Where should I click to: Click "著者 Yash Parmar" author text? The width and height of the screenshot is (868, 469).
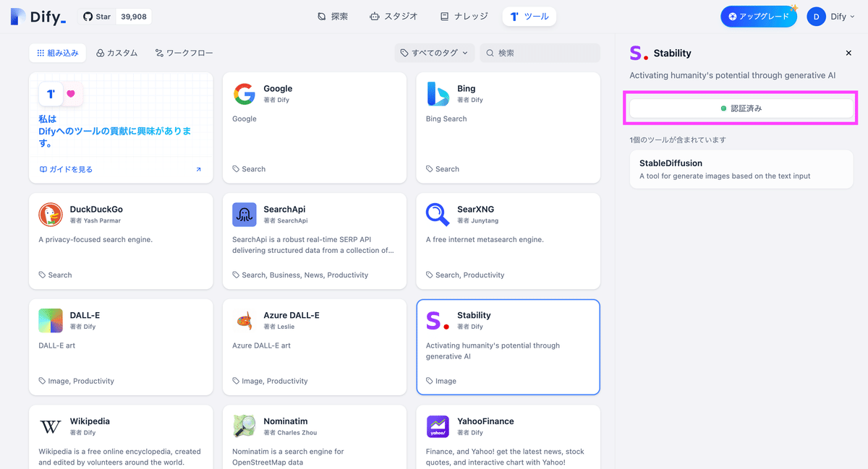(x=95, y=220)
